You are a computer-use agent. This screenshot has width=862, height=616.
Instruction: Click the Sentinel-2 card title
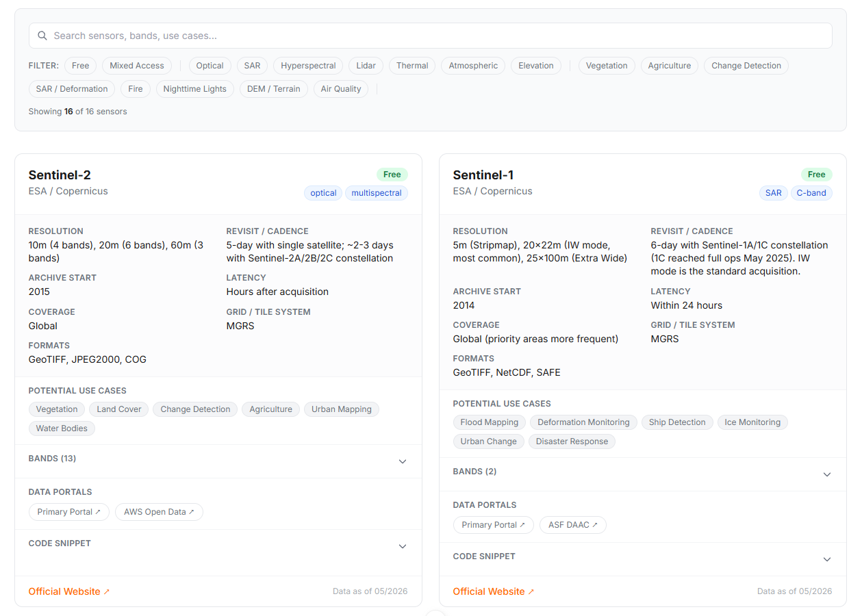(60, 175)
